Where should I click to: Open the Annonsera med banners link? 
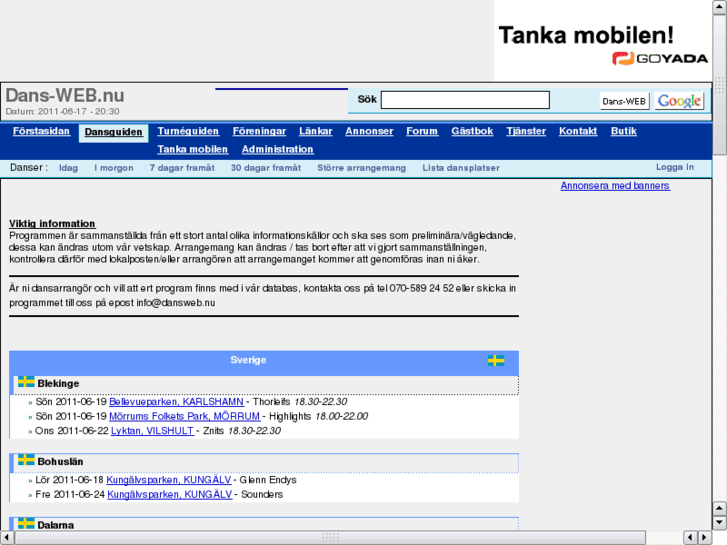click(x=615, y=186)
